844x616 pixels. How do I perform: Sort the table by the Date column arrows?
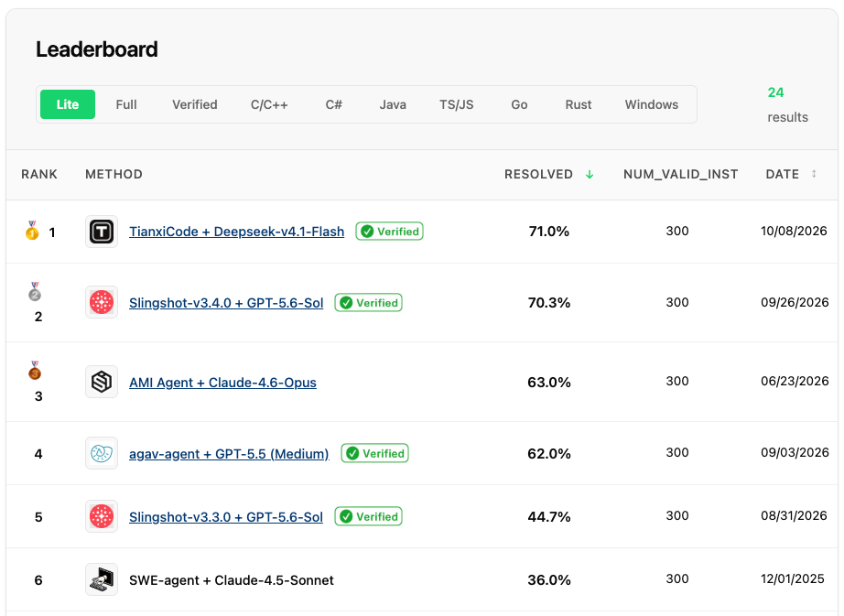click(814, 174)
